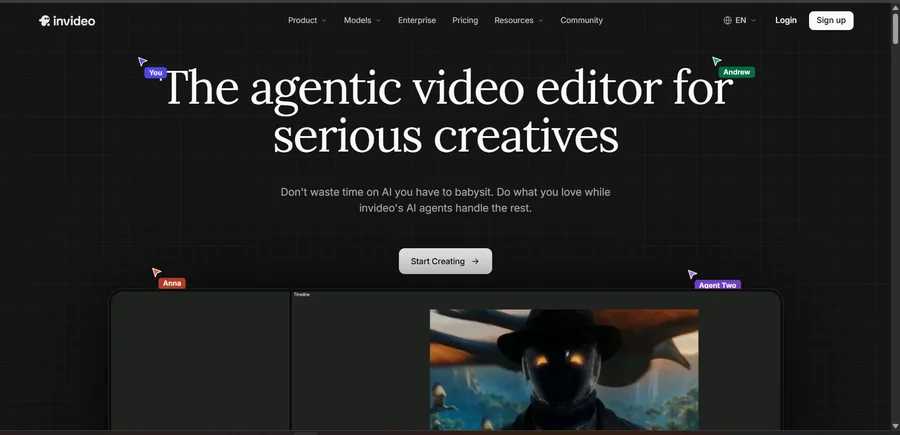Click the masked figure video preview
Screen dimensions: 900x435
click(564, 370)
